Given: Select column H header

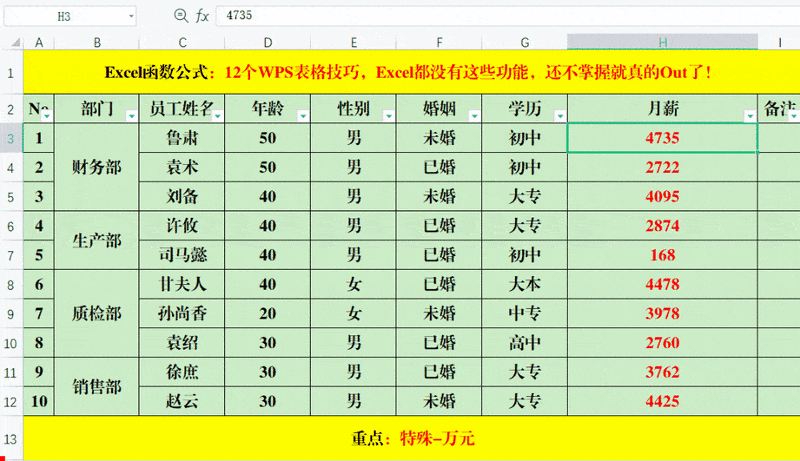Looking at the screenshot, I should (662, 42).
